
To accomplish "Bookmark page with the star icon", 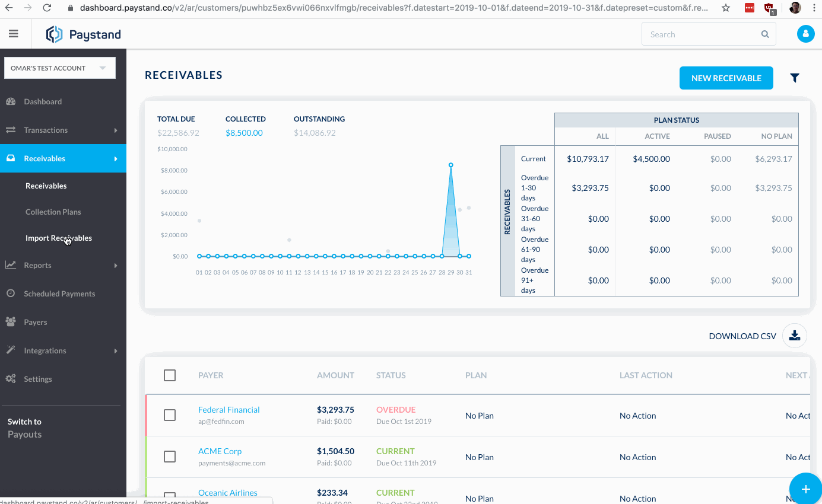I will click(x=726, y=8).
